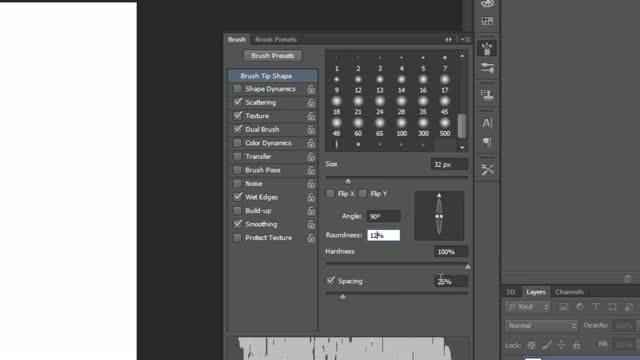Screen dimensions: 640x360
Task: Click the Hardness percent field
Action: click(451, 252)
